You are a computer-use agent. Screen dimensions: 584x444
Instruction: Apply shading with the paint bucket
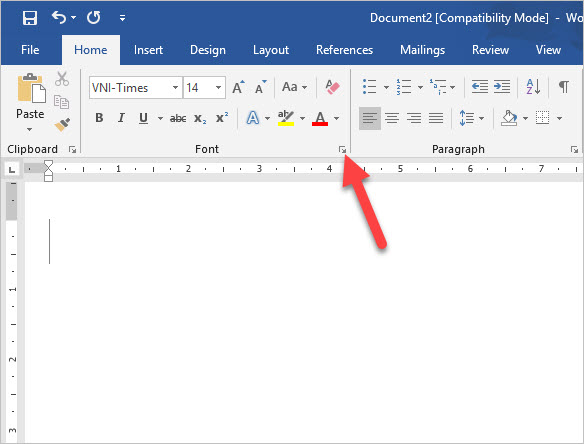tap(509, 118)
